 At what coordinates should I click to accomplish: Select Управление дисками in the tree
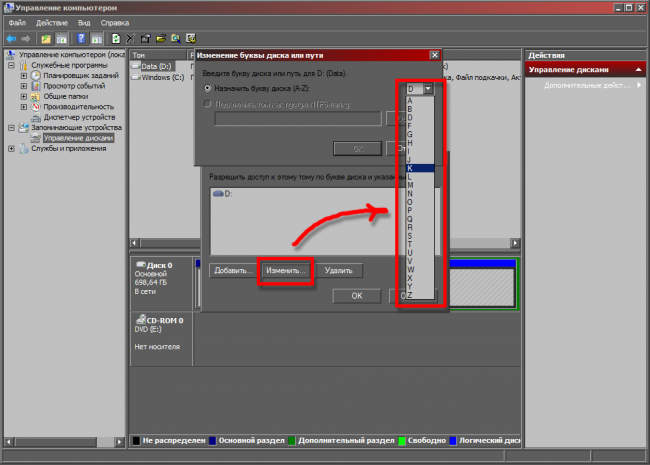tap(76, 138)
